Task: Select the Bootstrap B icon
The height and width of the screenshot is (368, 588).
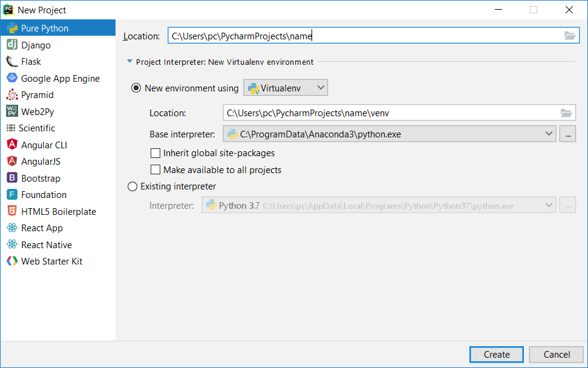Action: pyautogui.click(x=12, y=178)
